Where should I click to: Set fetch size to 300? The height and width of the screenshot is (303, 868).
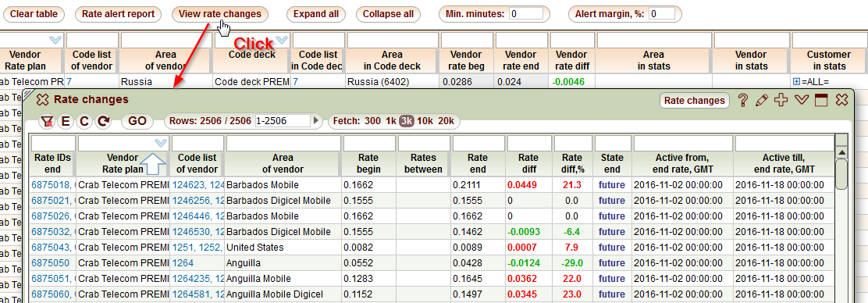(x=372, y=121)
